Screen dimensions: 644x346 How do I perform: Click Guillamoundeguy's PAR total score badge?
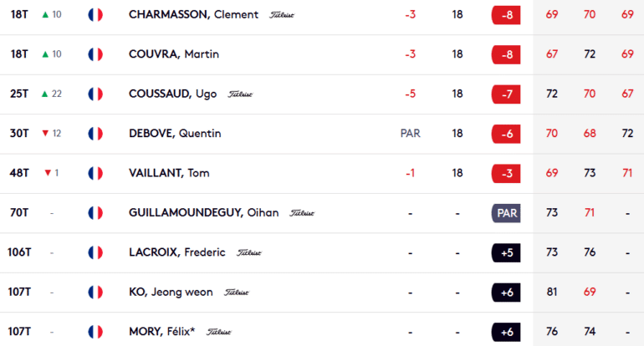click(507, 213)
